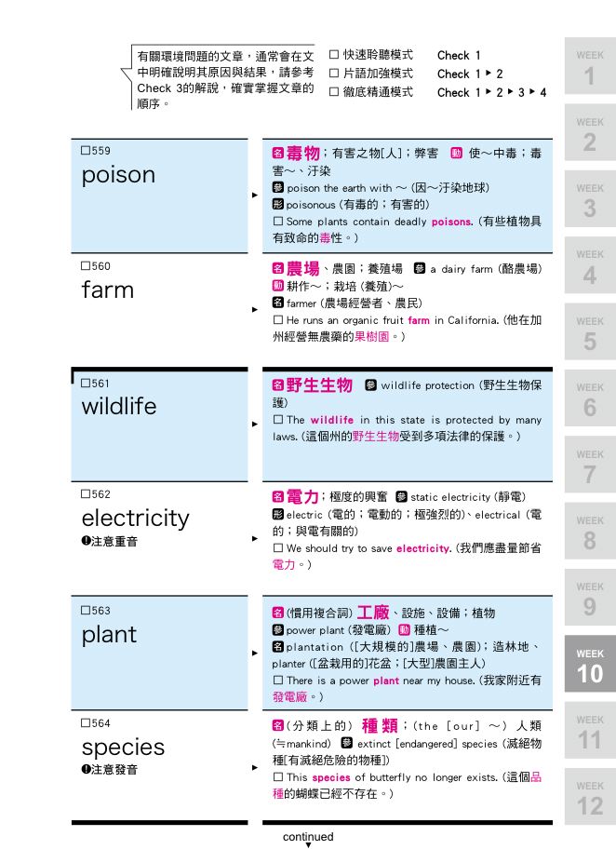
Task: Check the example sentence box for farm
Action: [277, 319]
